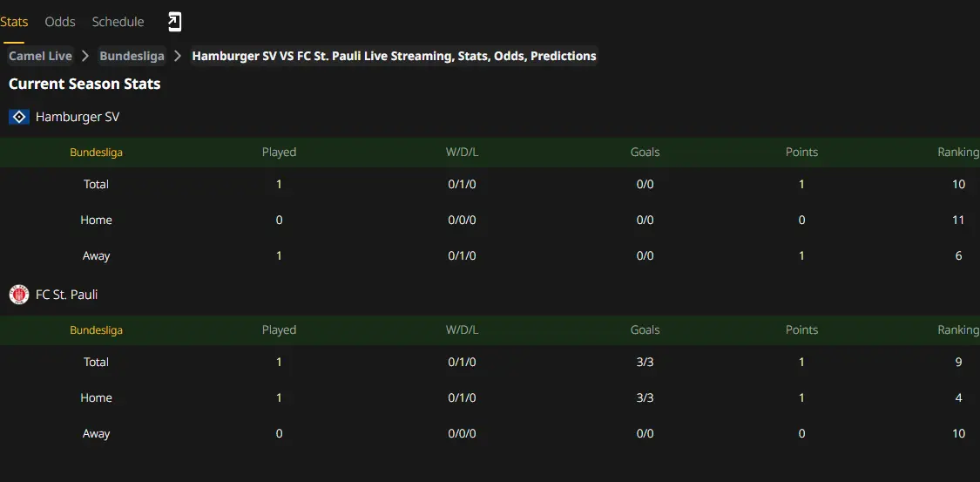Click the share/export icon beside Schedule
Viewport: 980px width, 482px height.
coord(175,22)
